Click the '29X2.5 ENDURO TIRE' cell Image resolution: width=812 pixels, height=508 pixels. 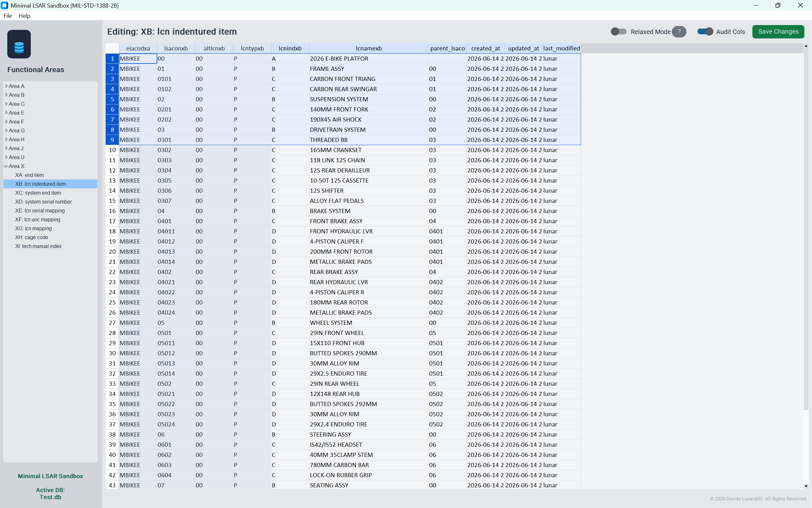point(369,374)
